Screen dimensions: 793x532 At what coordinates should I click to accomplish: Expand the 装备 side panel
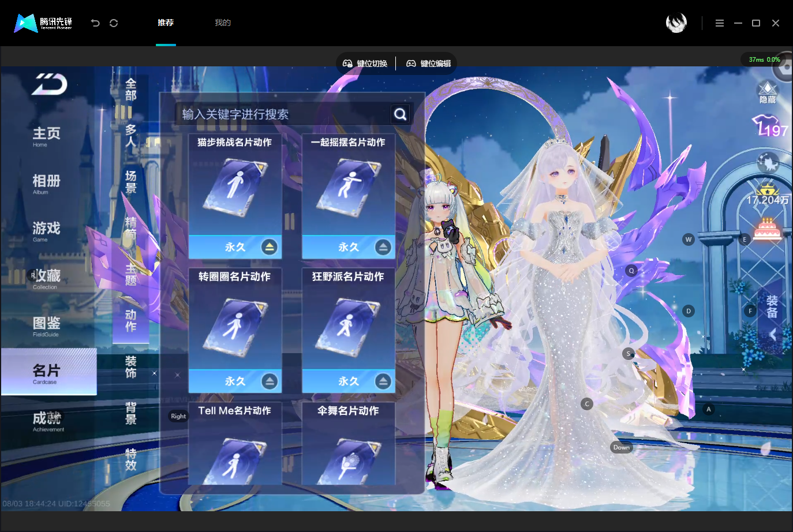[x=772, y=306]
